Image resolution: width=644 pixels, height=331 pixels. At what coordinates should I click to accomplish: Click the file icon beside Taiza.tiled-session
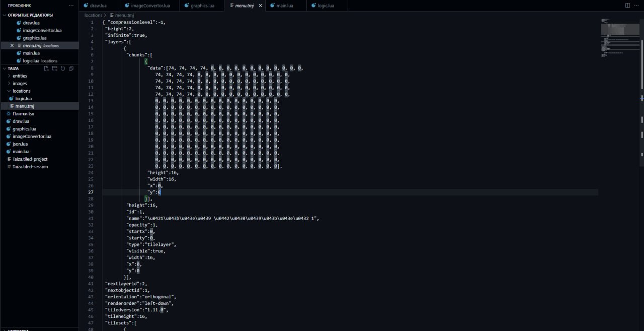[9, 167]
